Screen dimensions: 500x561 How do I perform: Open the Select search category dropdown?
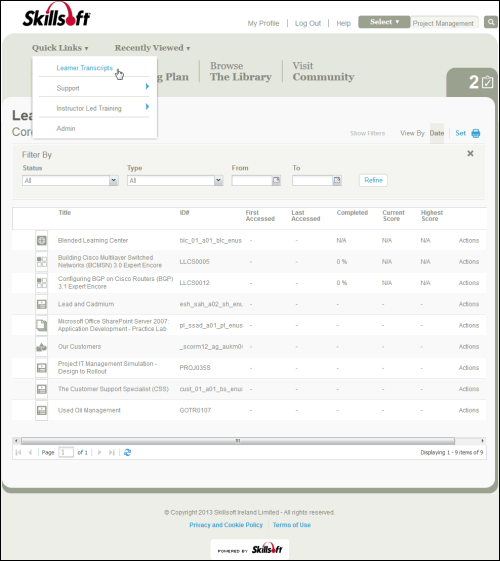click(x=384, y=22)
